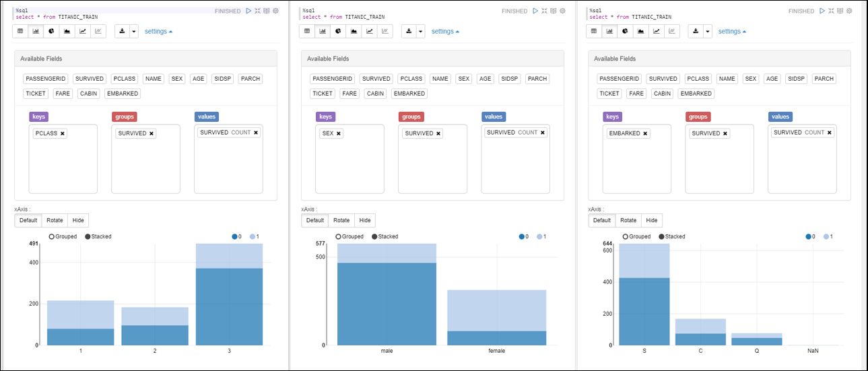The image size is (868, 371).
Task: Click AGE field in EMBARKED paragraph
Action: tap(772, 79)
